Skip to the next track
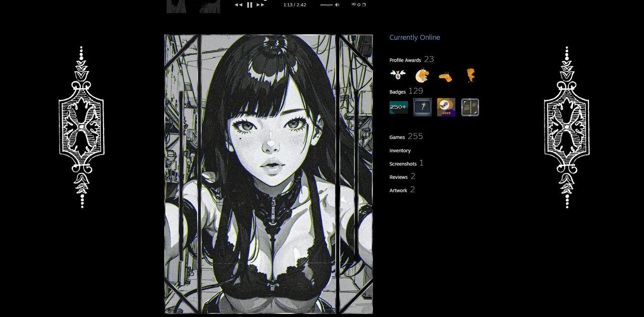The image size is (644, 317). 261,5
